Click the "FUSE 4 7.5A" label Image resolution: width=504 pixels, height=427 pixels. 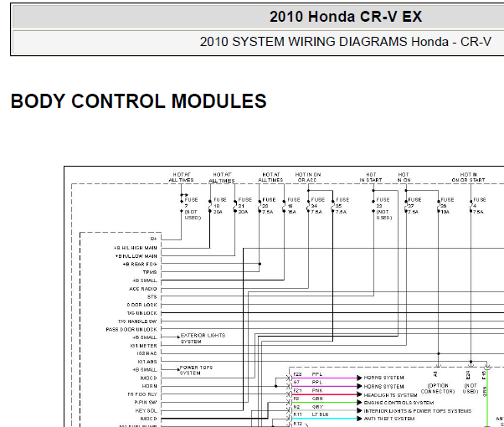(x=479, y=206)
